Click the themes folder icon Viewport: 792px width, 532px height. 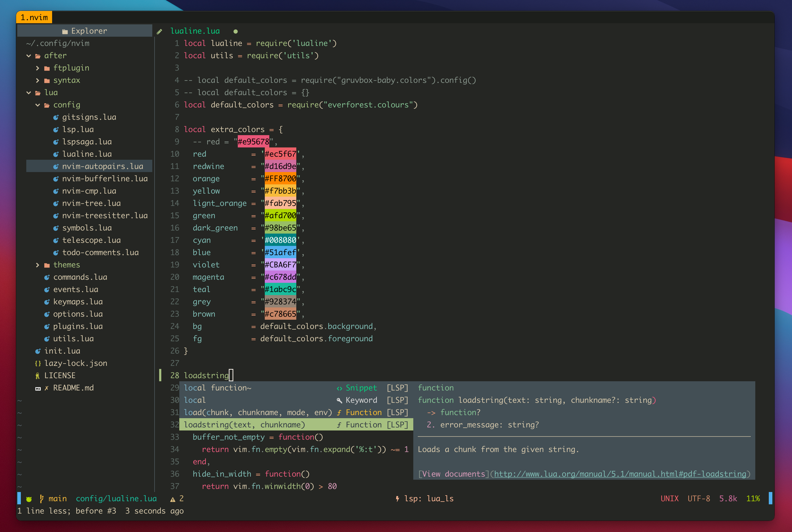pyautogui.click(x=47, y=265)
